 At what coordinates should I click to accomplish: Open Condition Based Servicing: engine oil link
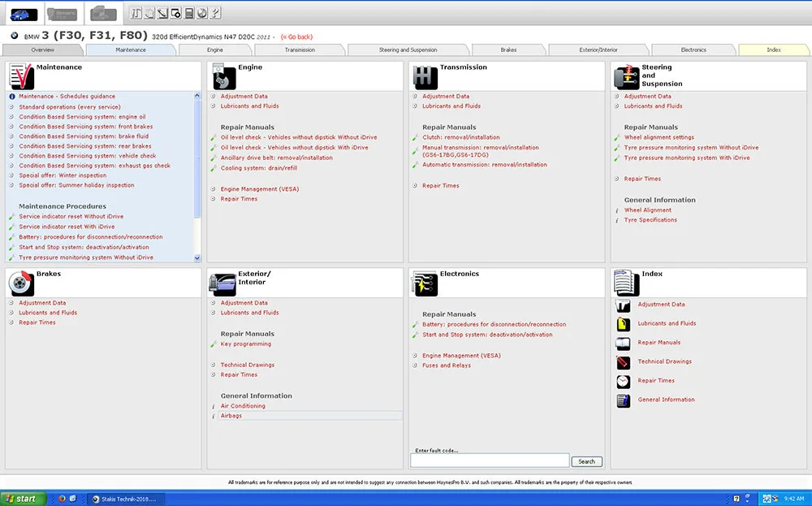82,116
